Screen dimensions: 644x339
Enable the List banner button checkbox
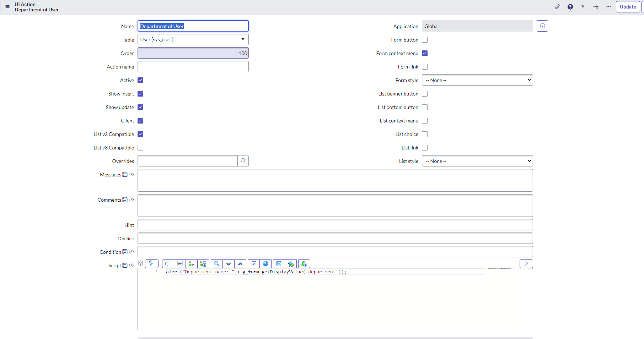tap(425, 94)
